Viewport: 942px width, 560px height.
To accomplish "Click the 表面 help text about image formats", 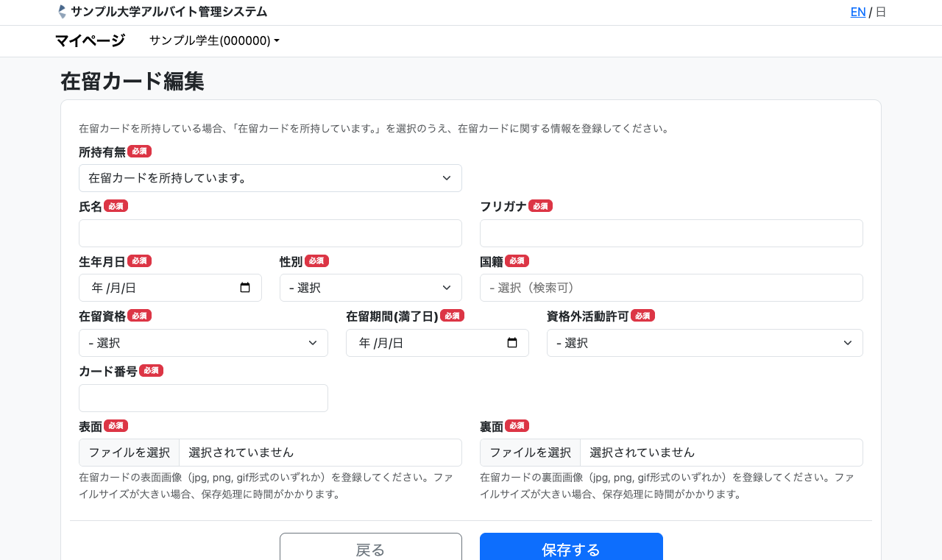I will tap(266, 486).
